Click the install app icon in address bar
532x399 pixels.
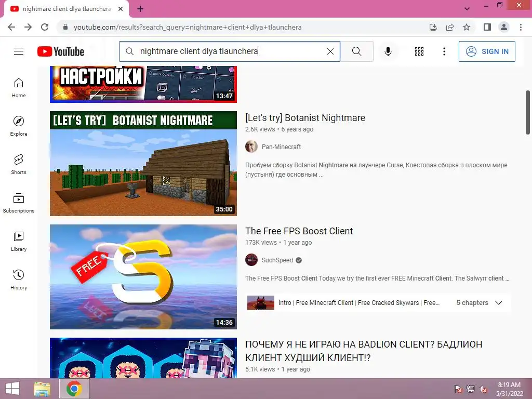433,27
